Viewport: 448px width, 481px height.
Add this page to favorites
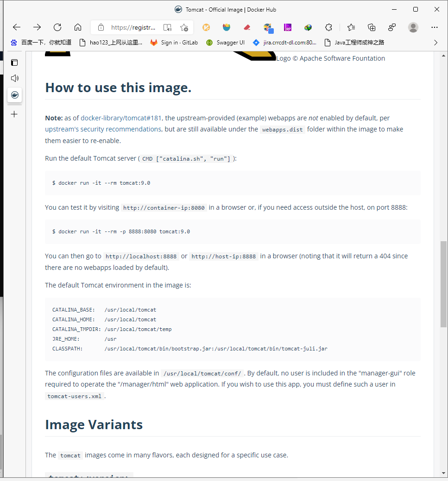184,28
